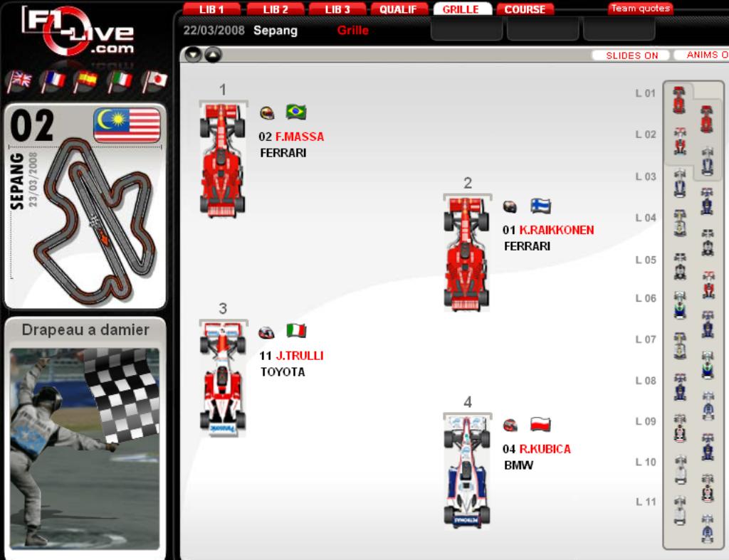Click the F1-Live.com logo
This screenshot has width=729, height=560.
pos(77,31)
